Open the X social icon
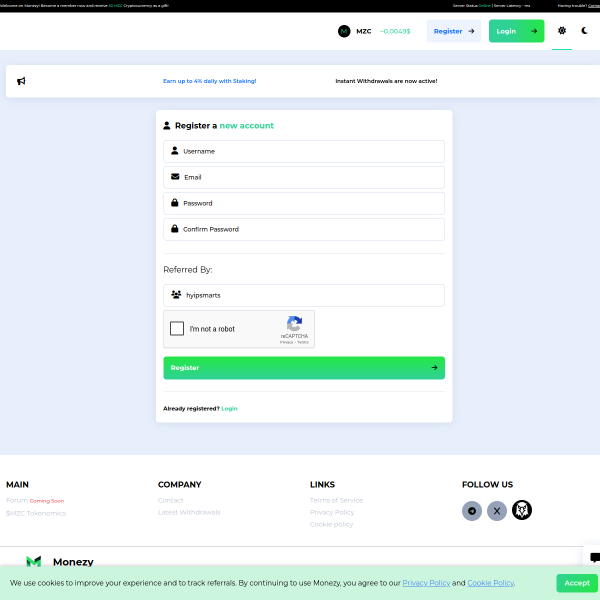This screenshot has height=600, width=600. (497, 510)
